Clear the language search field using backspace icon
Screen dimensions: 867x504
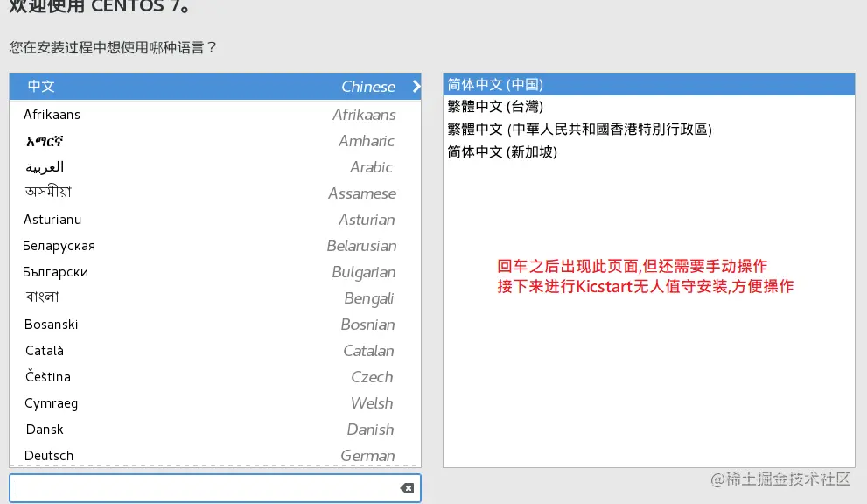coord(407,488)
